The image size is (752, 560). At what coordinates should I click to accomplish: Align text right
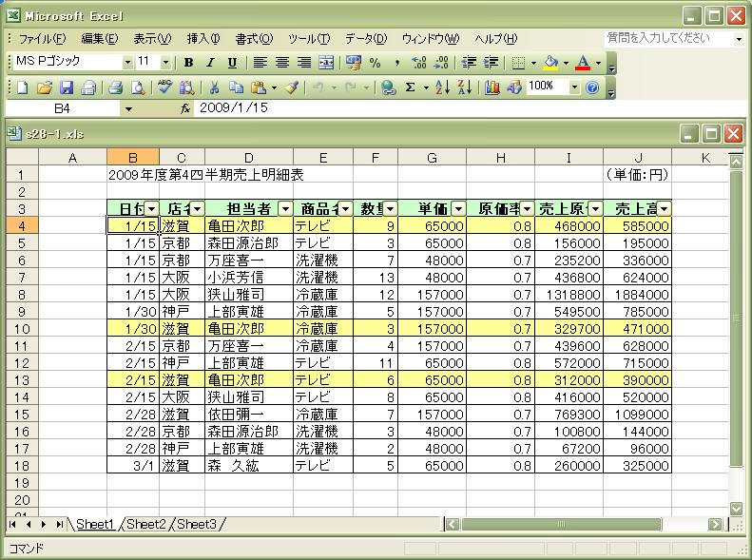(304, 63)
